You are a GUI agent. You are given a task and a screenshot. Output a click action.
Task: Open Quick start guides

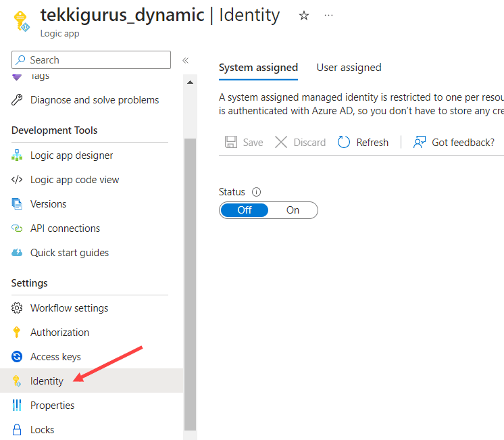click(70, 253)
